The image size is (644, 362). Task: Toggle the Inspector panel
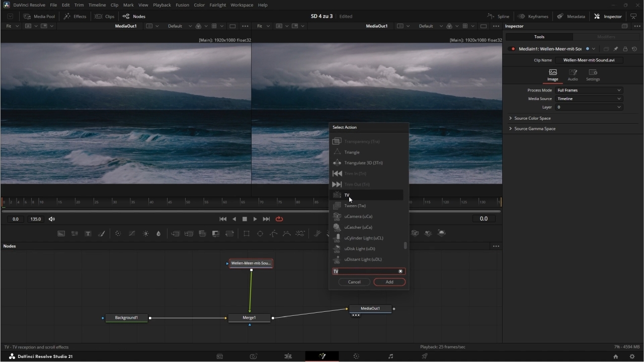click(x=608, y=16)
